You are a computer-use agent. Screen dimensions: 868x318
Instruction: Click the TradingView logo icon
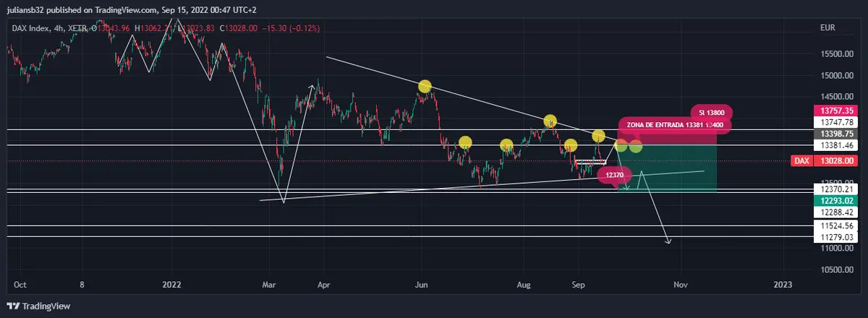pos(14,306)
